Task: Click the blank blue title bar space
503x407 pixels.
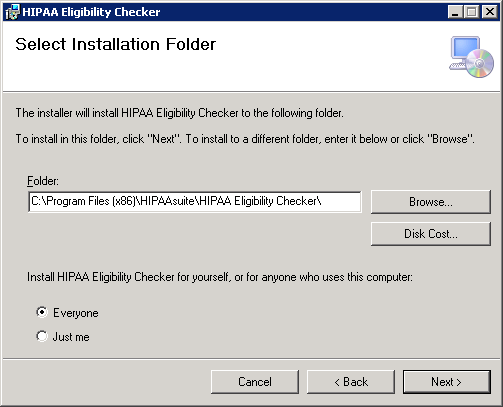Action: (x=303, y=12)
